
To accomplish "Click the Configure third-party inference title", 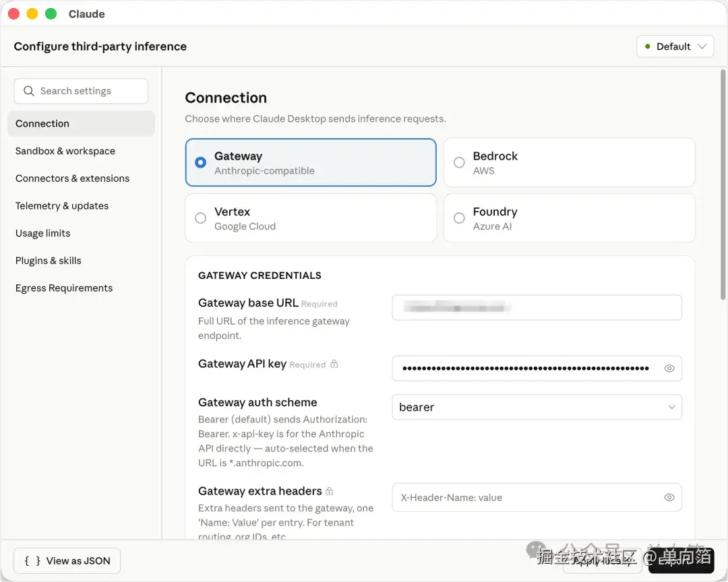I will point(100,46).
